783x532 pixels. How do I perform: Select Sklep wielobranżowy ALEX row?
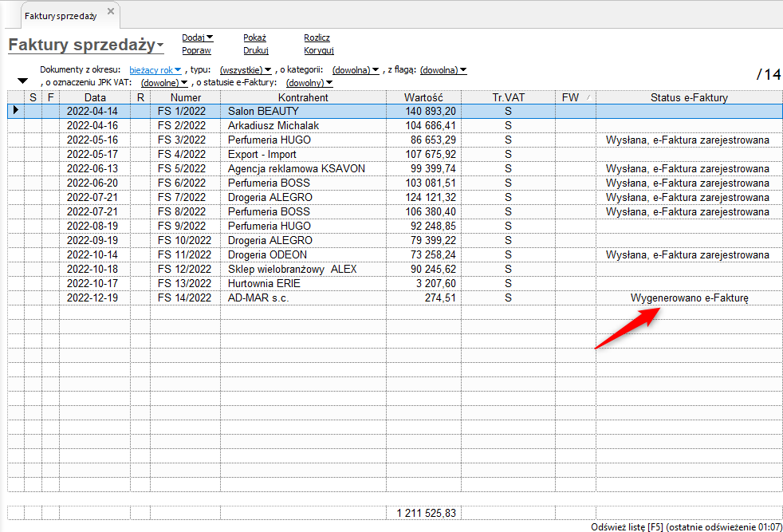(x=395, y=269)
